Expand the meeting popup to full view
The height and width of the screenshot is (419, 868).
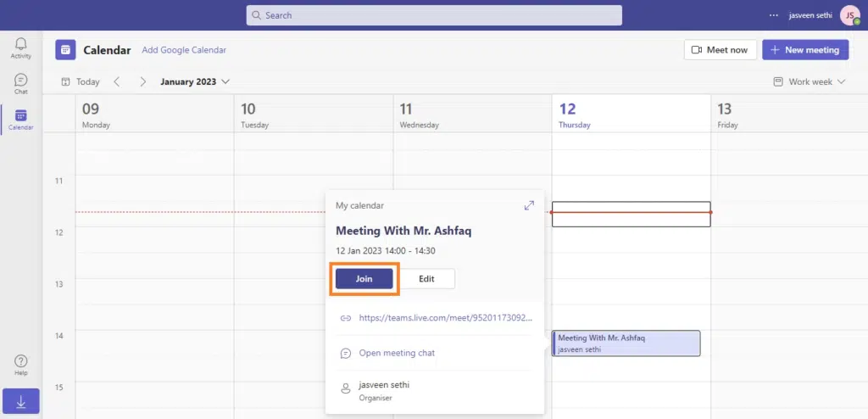point(529,205)
